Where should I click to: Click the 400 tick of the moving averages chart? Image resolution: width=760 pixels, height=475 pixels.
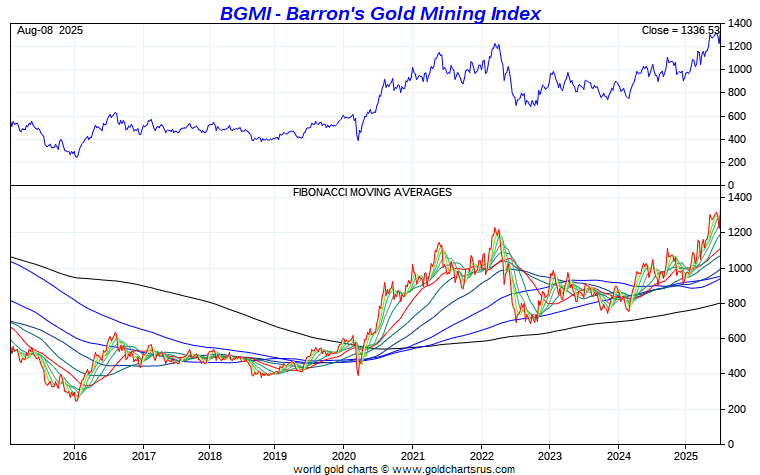click(x=737, y=374)
